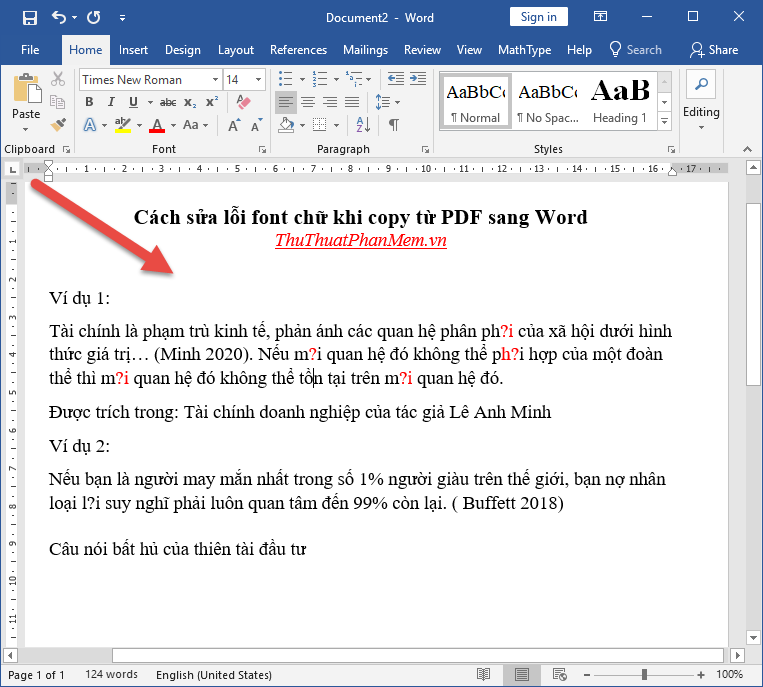Click the Sign in button
Viewport: 763px width, 687px height.
click(x=538, y=17)
